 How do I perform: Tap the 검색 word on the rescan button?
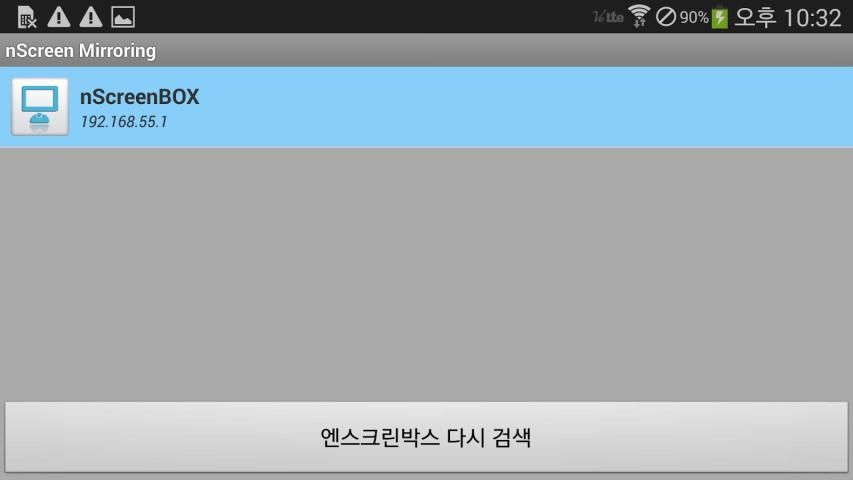click(x=511, y=438)
